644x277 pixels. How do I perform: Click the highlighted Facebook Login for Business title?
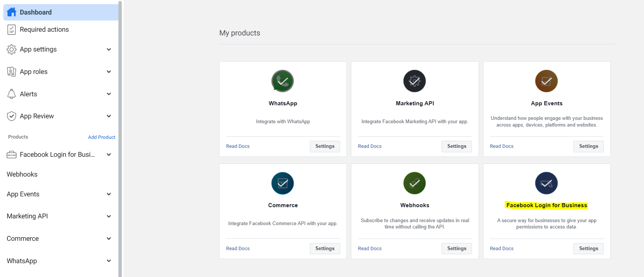547,205
